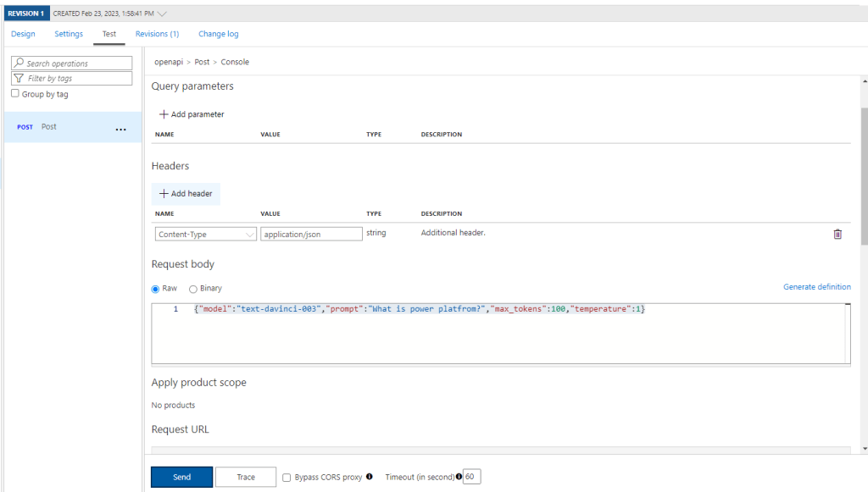The height and width of the screenshot is (492, 868).
Task: Enable the Group by tag checkbox
Action: 15,94
